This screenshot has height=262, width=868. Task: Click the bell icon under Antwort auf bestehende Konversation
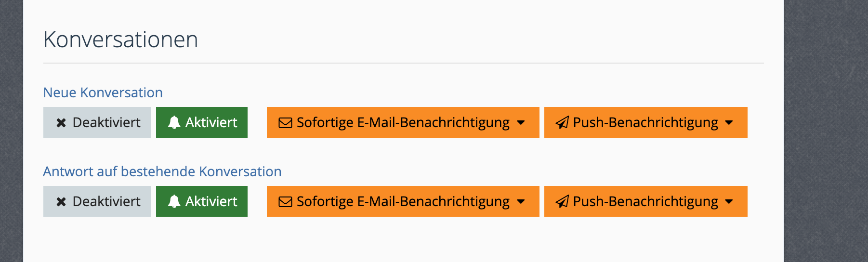(174, 201)
